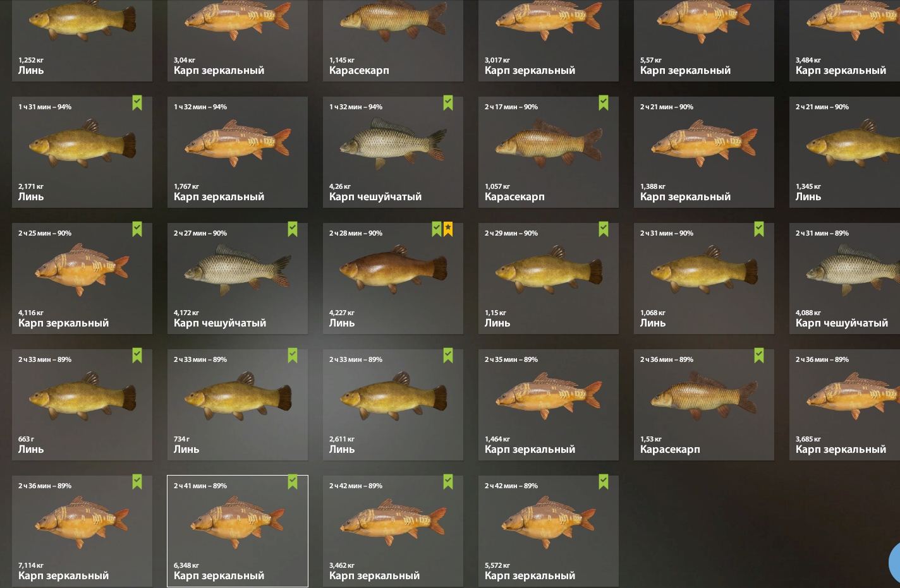Select the 4,088 кг Карп чешуйчатый fish card
This screenshot has width=900, height=588.
point(844,279)
